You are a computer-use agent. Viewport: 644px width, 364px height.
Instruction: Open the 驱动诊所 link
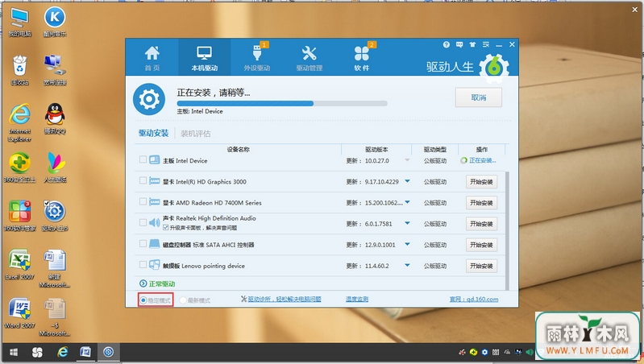(285, 299)
